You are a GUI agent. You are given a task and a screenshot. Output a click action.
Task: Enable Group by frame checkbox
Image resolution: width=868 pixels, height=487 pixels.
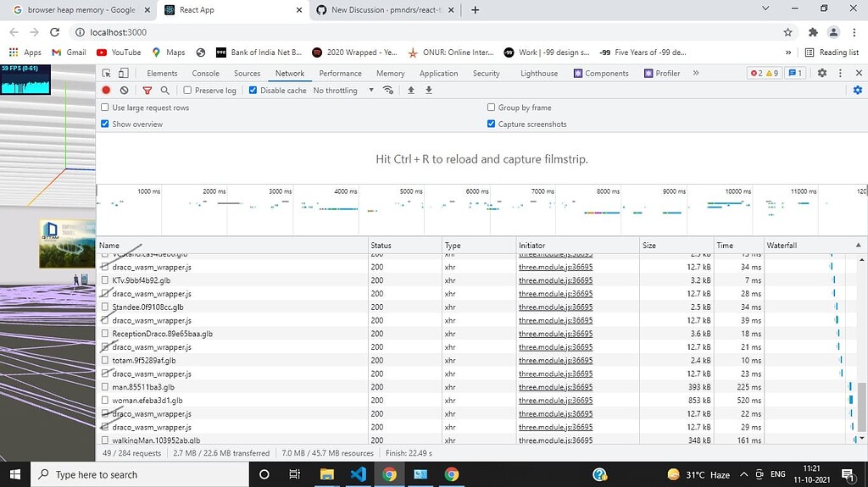click(x=491, y=108)
